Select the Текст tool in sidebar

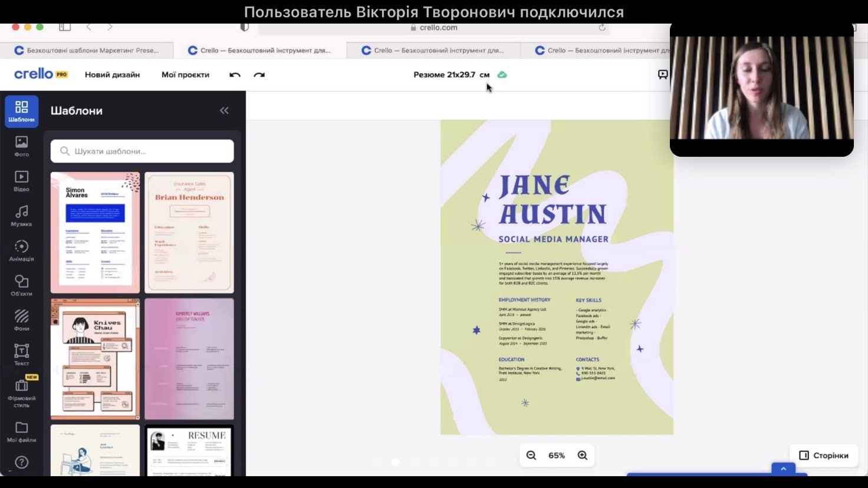click(x=22, y=355)
